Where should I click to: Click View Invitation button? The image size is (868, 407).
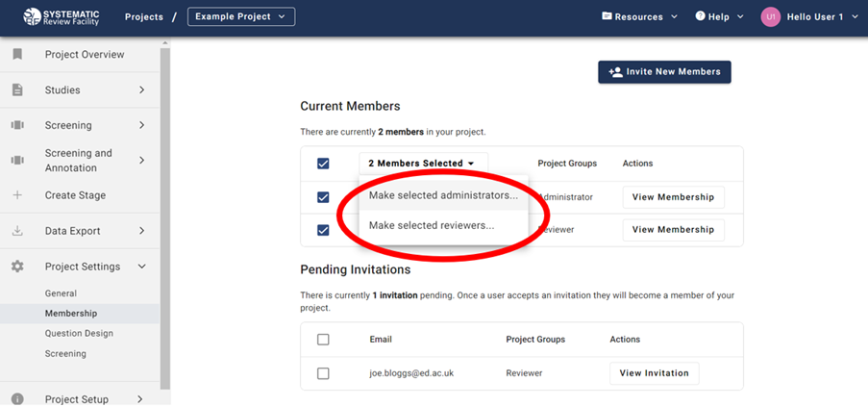point(654,373)
